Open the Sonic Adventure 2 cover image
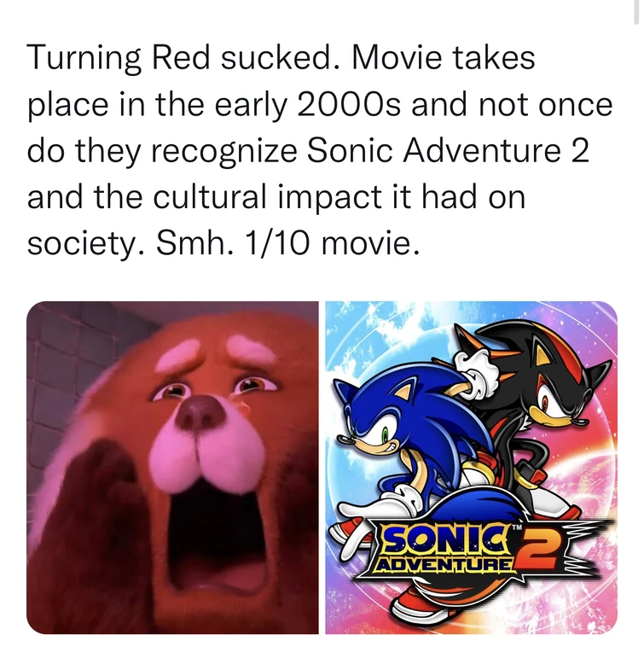Viewport: 644px width, 658px height. [x=472, y=468]
